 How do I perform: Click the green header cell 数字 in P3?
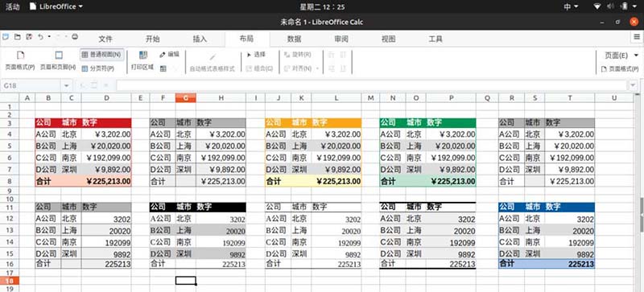[x=451, y=123]
